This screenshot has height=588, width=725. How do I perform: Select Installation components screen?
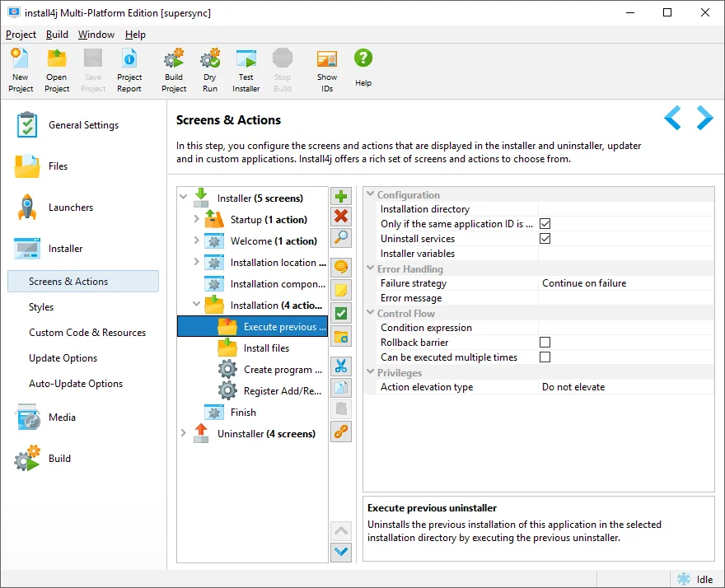(278, 284)
